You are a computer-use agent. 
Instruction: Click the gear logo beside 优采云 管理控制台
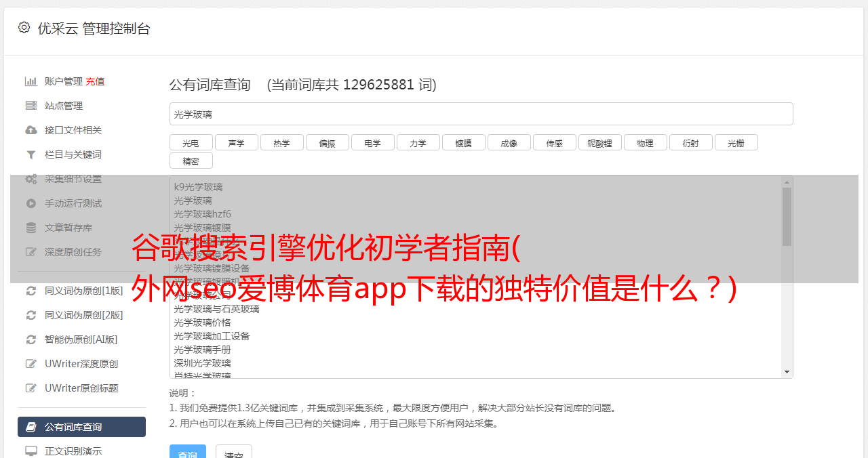click(24, 28)
